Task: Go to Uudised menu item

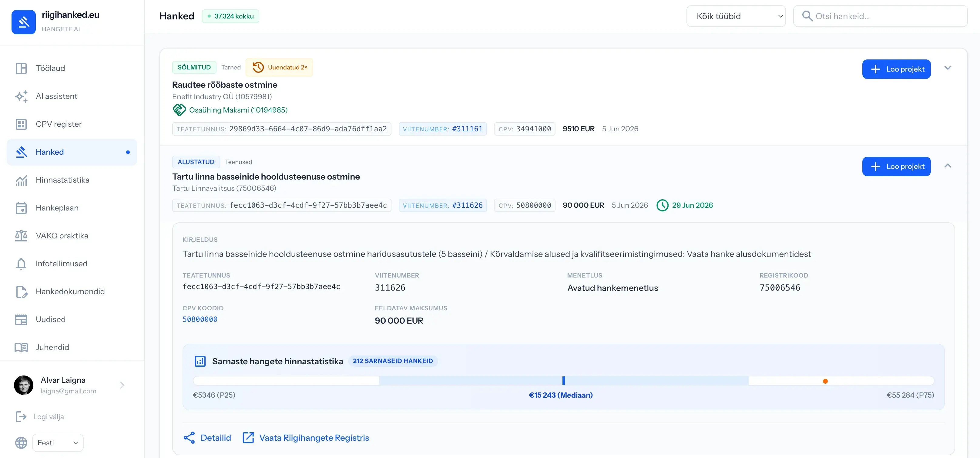Action: (72, 319)
